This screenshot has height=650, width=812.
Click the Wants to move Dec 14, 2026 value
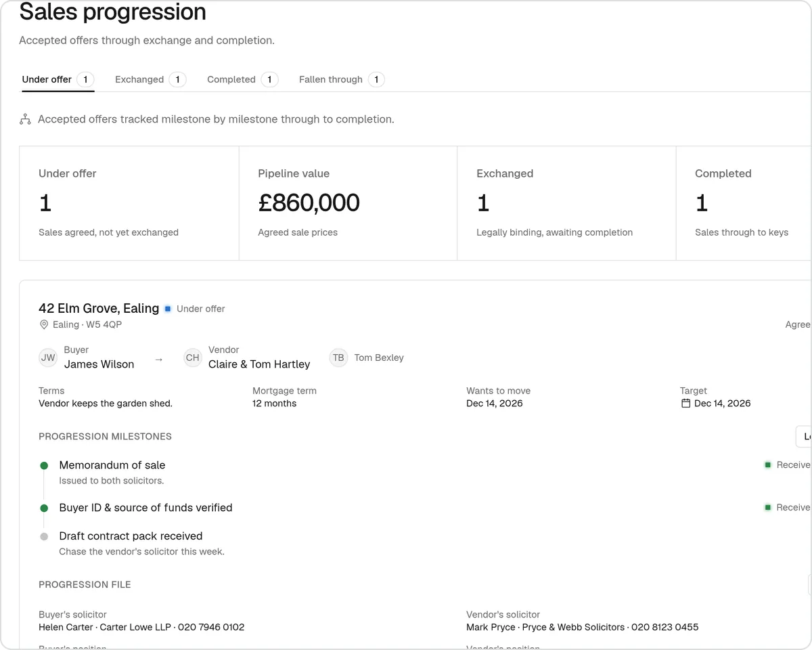coord(495,404)
